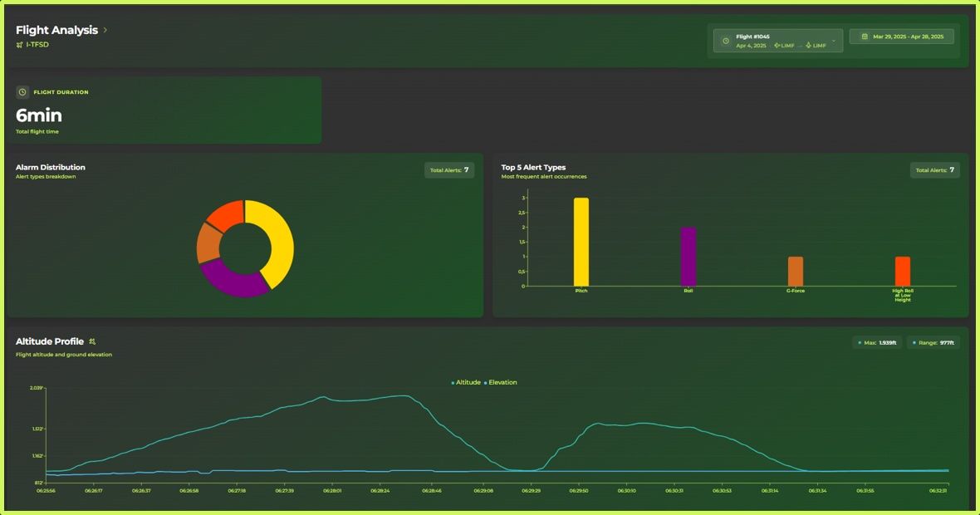The width and height of the screenshot is (980, 515).
Task: Toggle the Altitude series in chart legend
Action: 466,382
